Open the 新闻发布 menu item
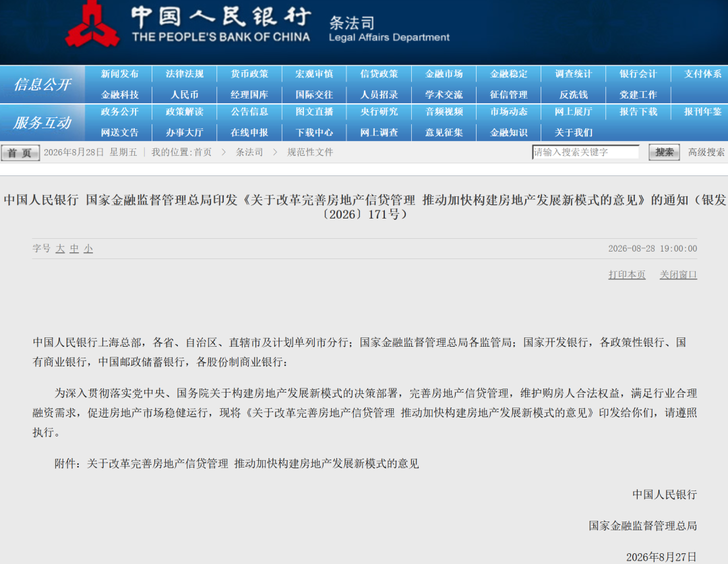The width and height of the screenshot is (728, 564). click(x=120, y=74)
